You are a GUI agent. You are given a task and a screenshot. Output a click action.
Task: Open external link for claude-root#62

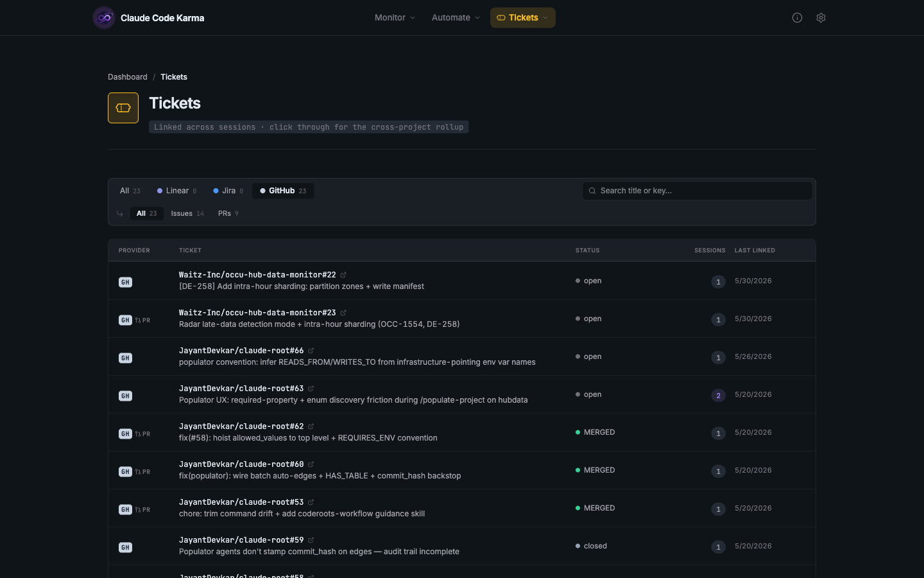click(311, 426)
